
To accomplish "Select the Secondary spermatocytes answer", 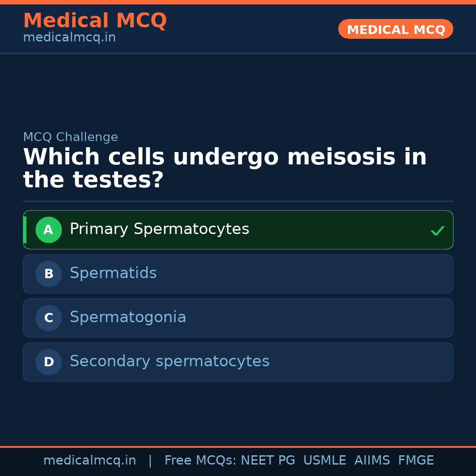I will (x=170, y=361).
